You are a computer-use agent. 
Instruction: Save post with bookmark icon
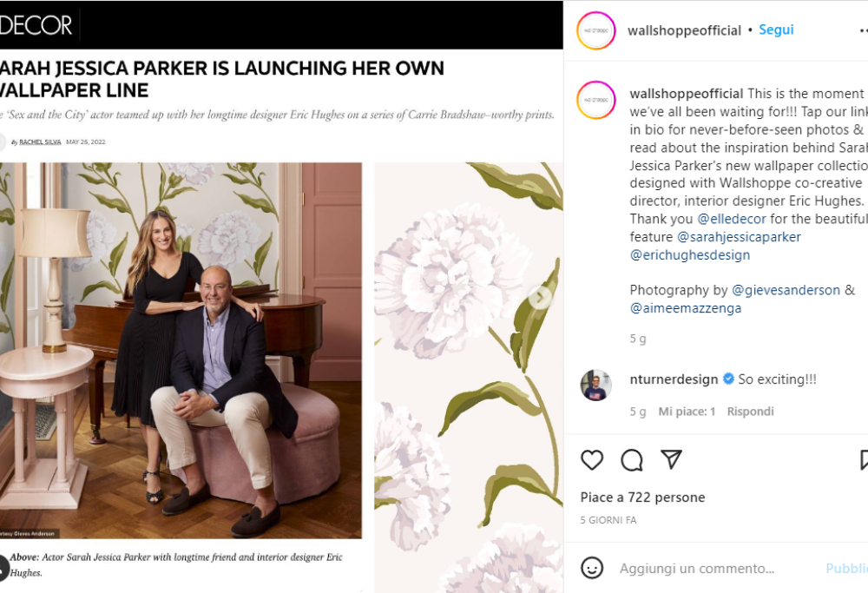pyautogui.click(x=864, y=460)
